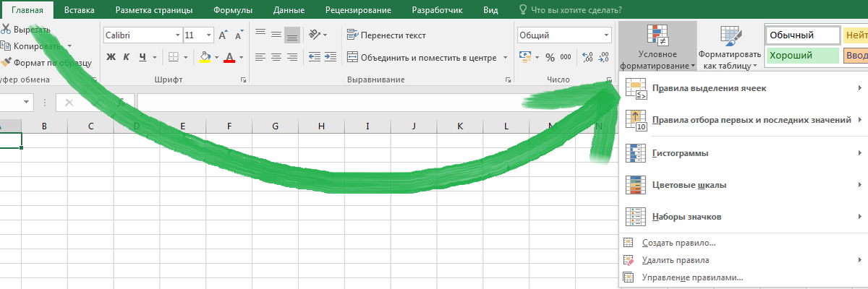Align cell text to the right
Viewport: 868px width, 289px height.
click(x=292, y=57)
